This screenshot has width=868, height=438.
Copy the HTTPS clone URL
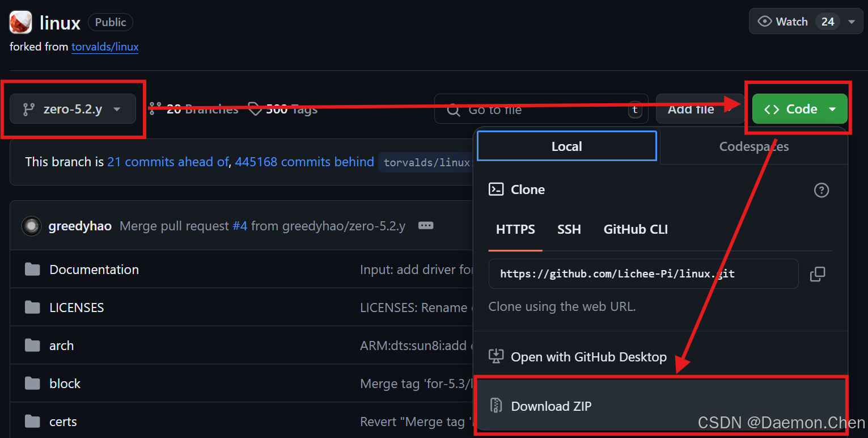click(x=818, y=273)
